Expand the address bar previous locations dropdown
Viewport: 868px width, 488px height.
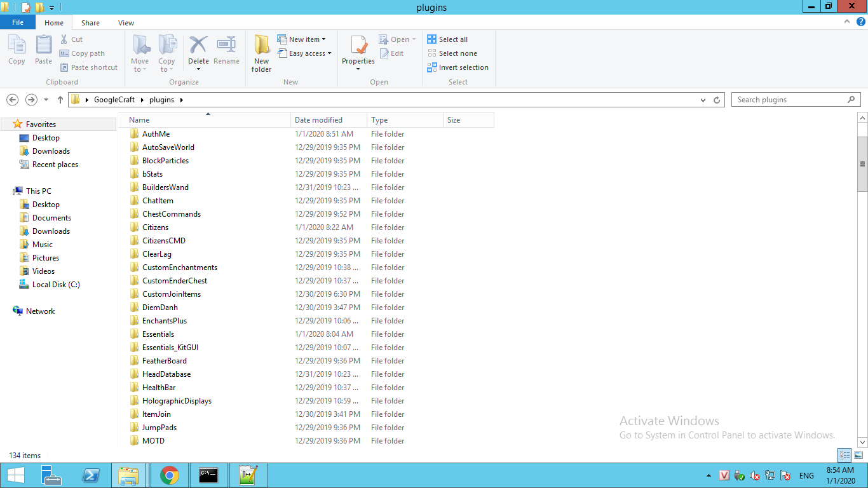coord(703,100)
